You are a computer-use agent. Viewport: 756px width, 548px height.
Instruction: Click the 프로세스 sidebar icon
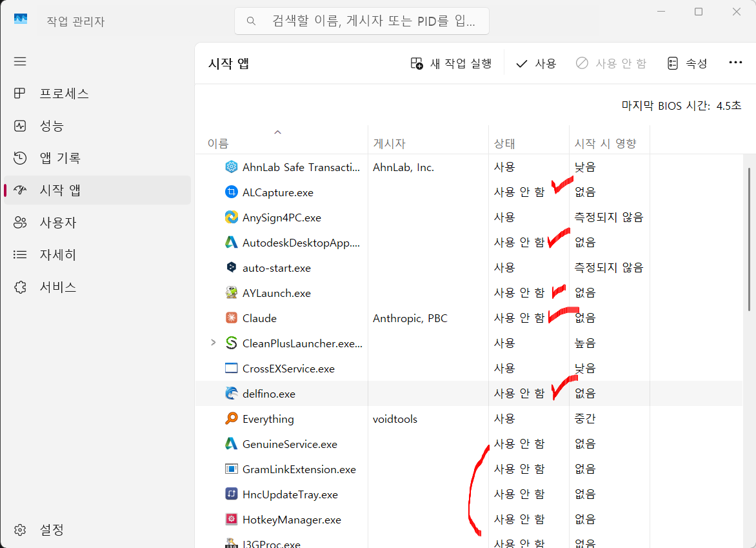[x=20, y=93]
